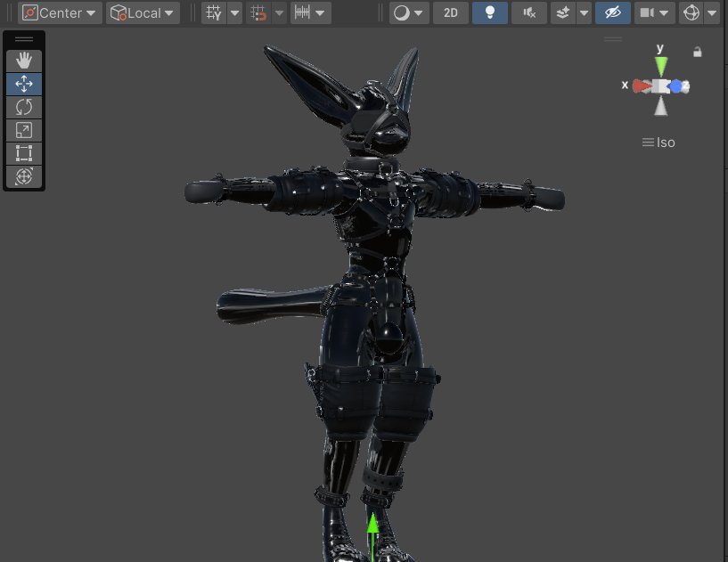Viewport: 728px width, 562px height.
Task: Select the Scale tool
Action: 24,130
